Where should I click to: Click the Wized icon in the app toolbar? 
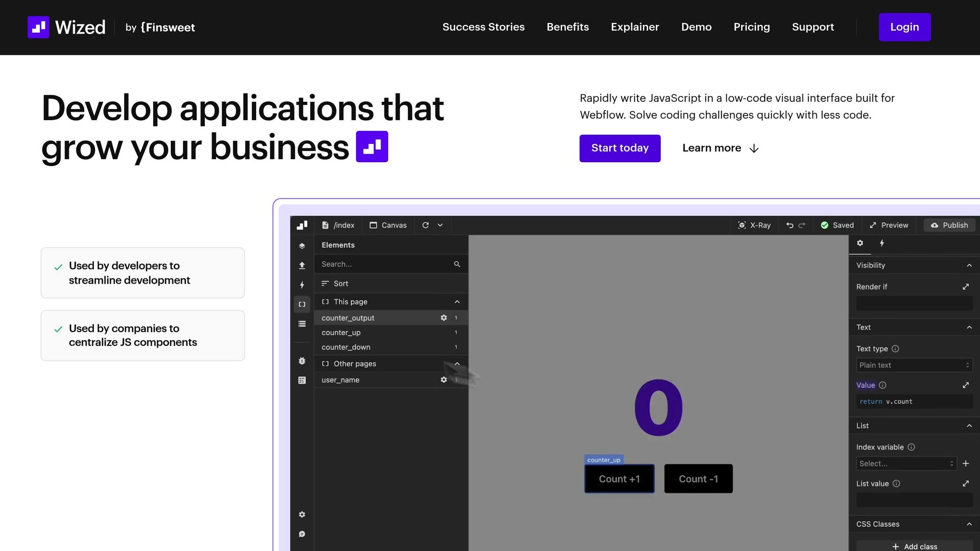click(302, 225)
